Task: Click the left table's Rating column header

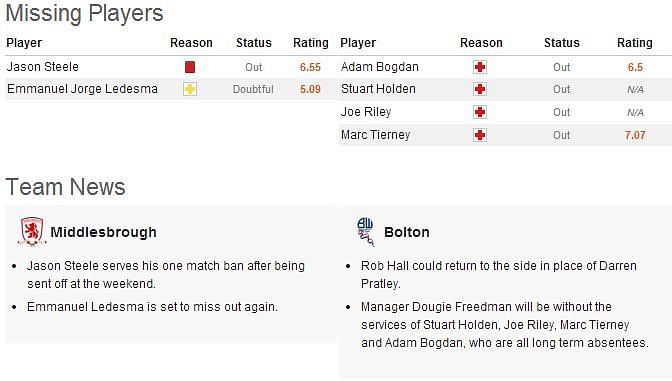Action: 311,43
